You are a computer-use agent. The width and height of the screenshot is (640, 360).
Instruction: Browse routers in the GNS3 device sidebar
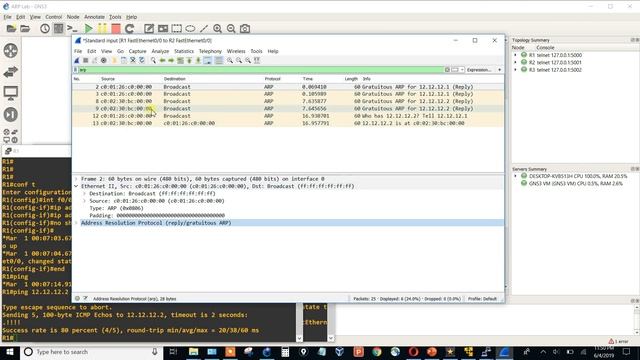coord(11,51)
